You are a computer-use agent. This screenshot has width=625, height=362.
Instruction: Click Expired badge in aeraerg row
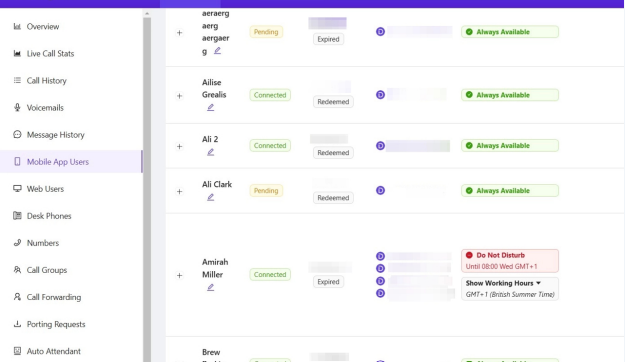coord(328,39)
